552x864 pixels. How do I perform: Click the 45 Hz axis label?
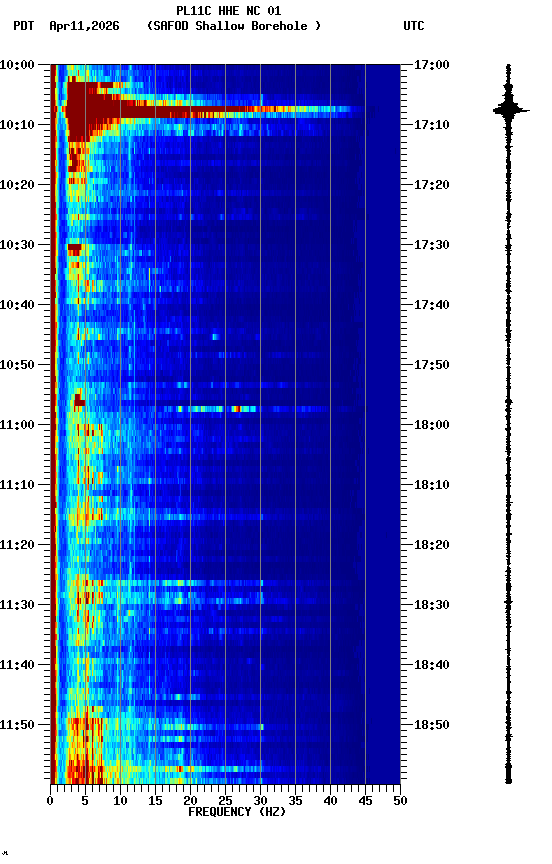[365, 801]
